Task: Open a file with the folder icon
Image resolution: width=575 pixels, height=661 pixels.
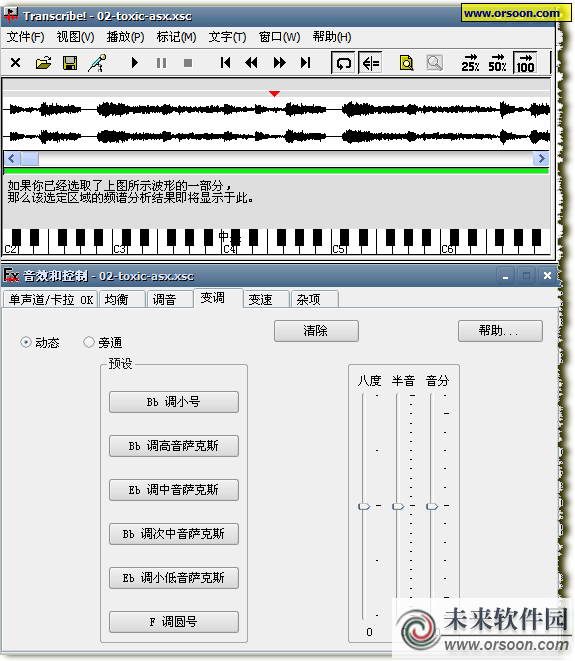Action: click(x=43, y=63)
